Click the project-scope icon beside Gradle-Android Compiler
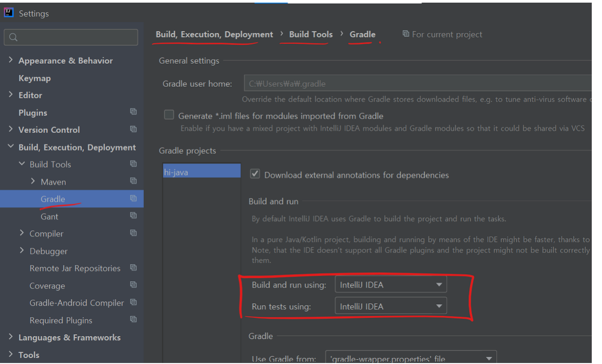This screenshot has height=364, width=602. [x=133, y=302]
